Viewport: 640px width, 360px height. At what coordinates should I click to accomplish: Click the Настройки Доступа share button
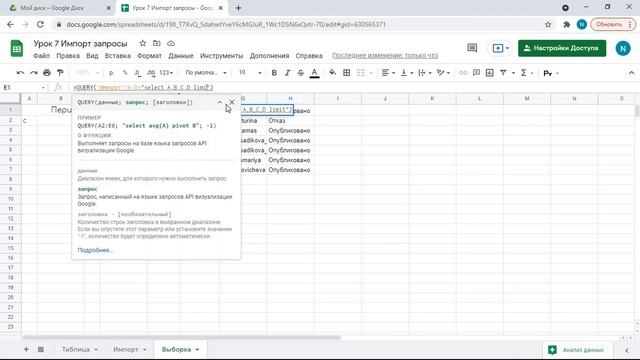[562, 48]
